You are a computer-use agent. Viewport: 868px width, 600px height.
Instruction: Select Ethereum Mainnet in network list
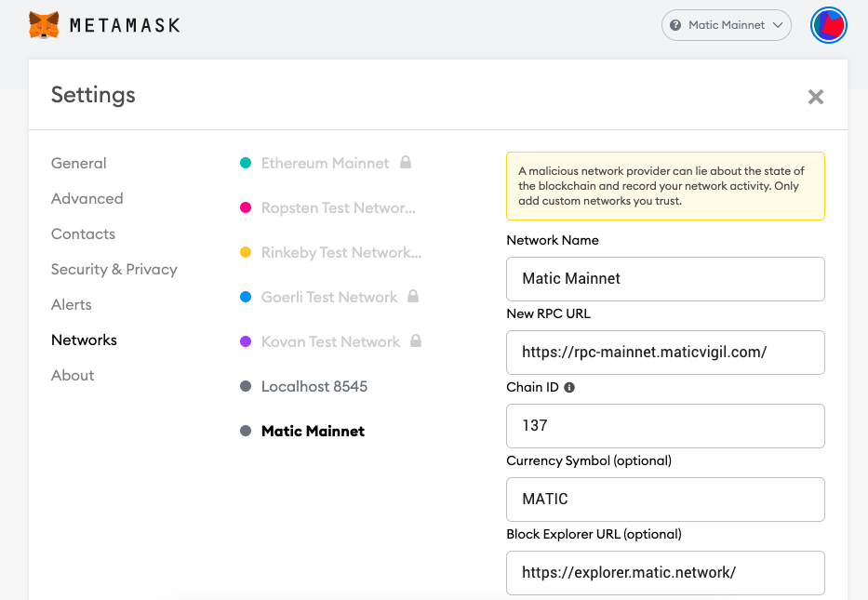[326, 163]
